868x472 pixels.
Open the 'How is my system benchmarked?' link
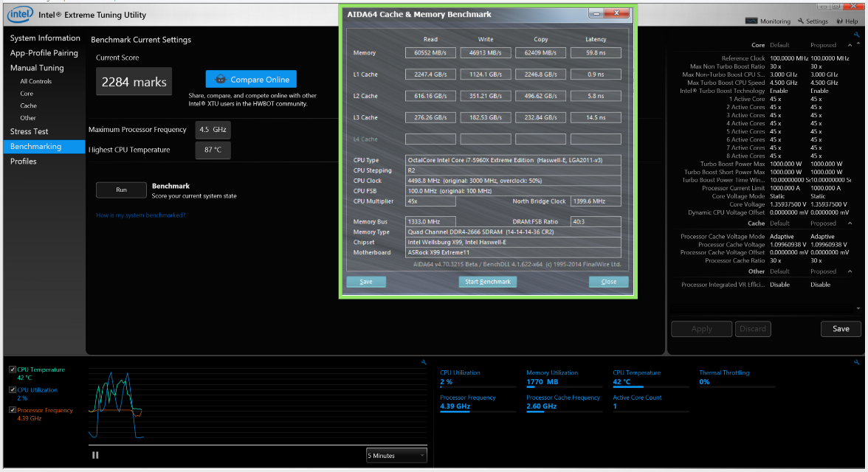[x=140, y=215]
